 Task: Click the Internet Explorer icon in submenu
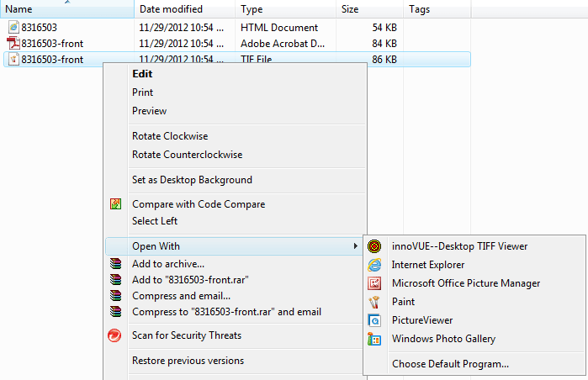pos(374,265)
